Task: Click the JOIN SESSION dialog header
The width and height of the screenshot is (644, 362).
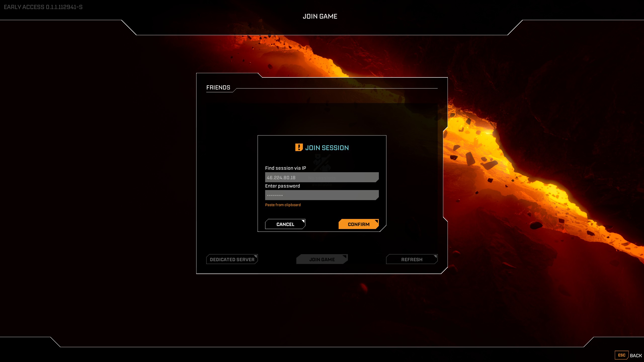Action: click(327, 148)
